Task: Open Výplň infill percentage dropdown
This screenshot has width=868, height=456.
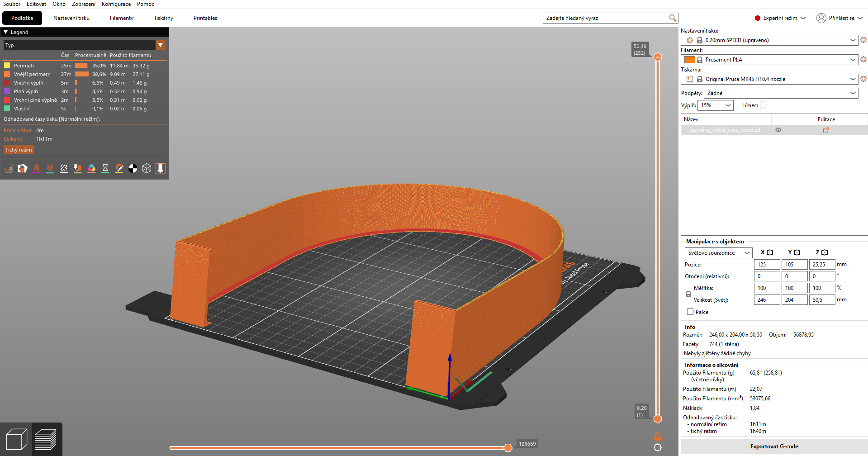Action: pos(716,105)
